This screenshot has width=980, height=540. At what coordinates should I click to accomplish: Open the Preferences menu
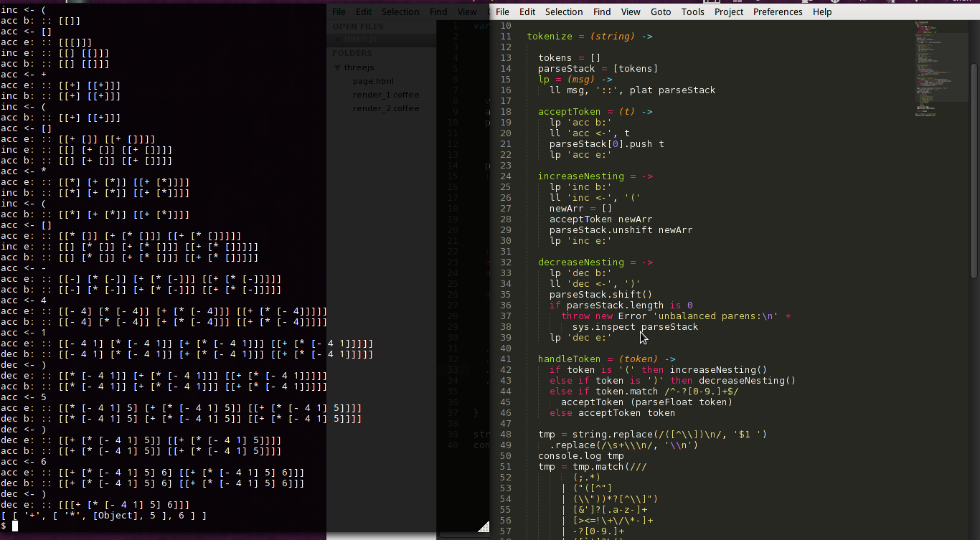pos(778,11)
